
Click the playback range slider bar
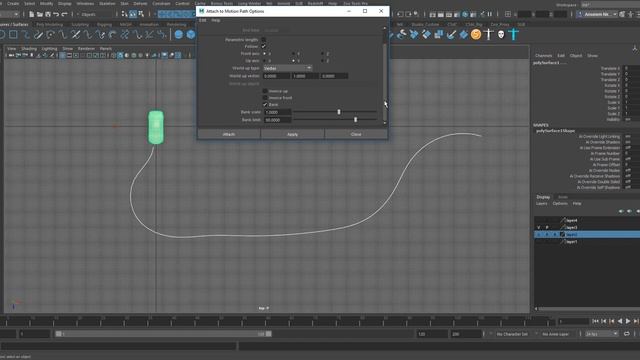(x=163, y=334)
